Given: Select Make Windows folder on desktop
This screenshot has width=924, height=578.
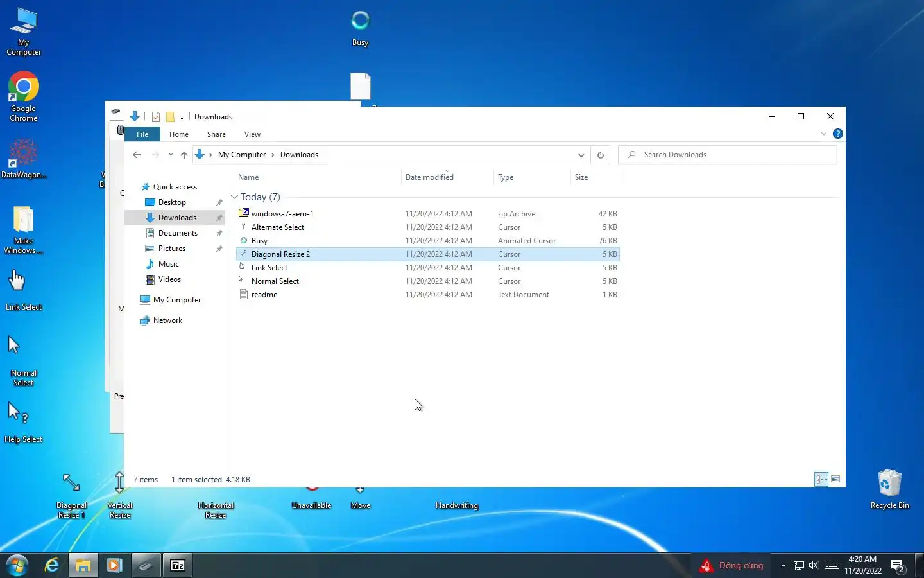Looking at the screenshot, I should [x=24, y=230].
